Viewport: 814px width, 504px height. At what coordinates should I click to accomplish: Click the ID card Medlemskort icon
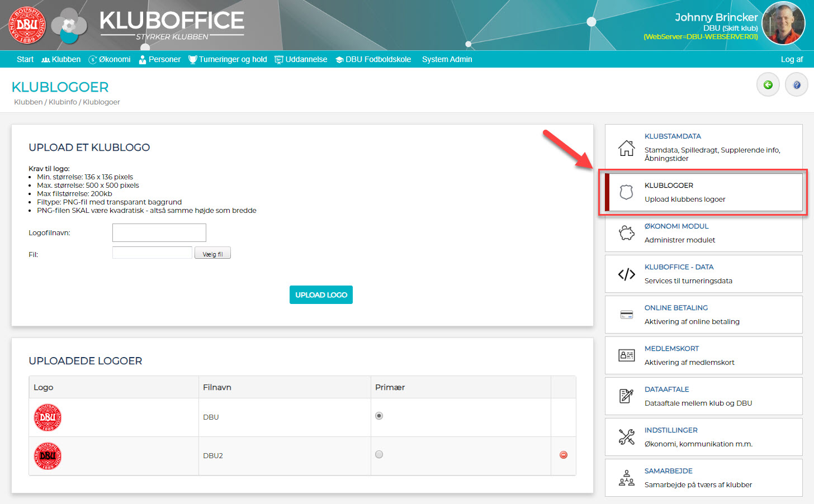tap(627, 355)
